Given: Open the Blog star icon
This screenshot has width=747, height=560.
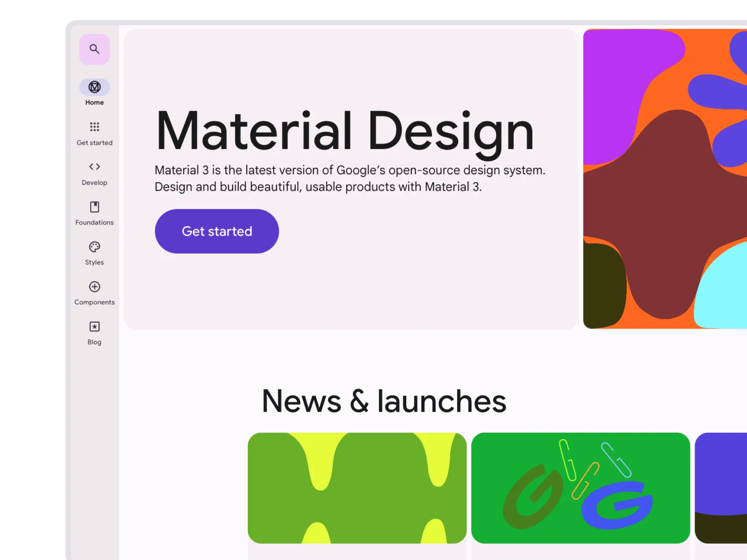Looking at the screenshot, I should pyautogui.click(x=94, y=327).
